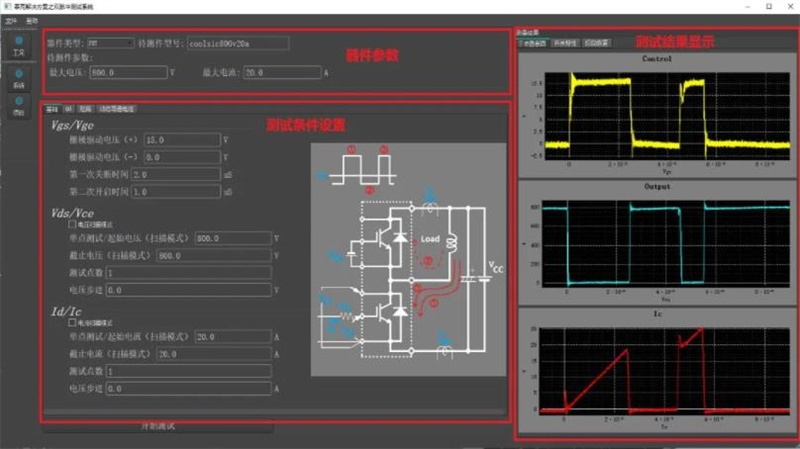Open the first menu in menu bar
This screenshot has height=449, width=800.
(11, 20)
